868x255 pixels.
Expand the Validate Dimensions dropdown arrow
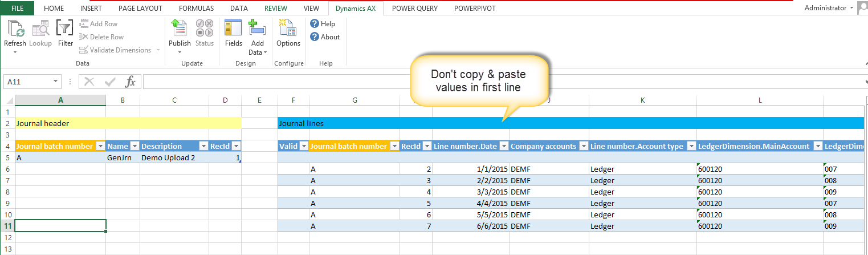click(158, 50)
